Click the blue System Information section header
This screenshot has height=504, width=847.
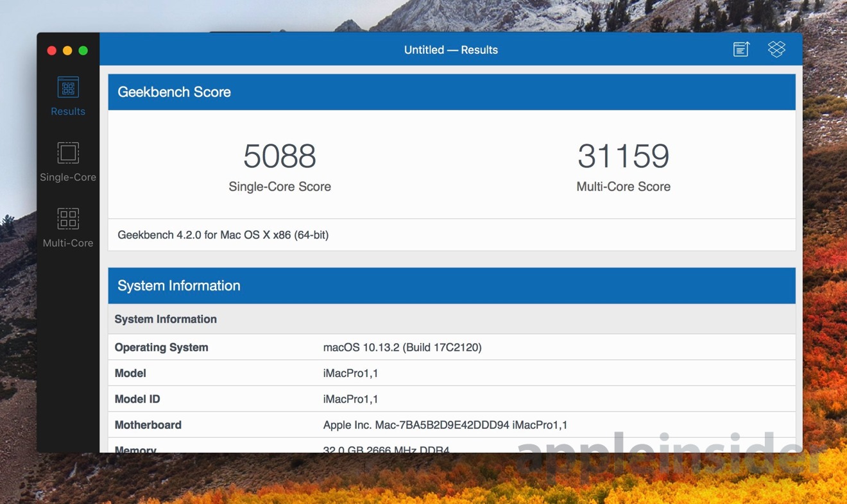tap(452, 285)
